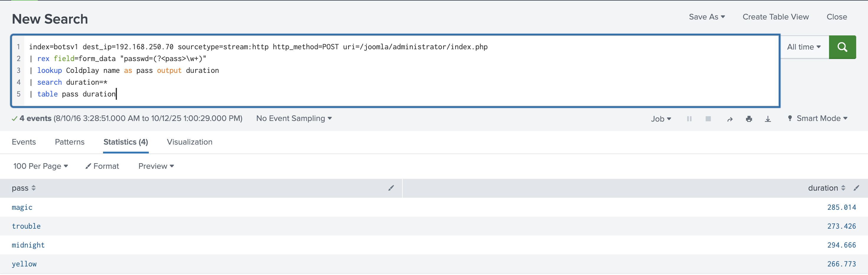The height and width of the screenshot is (275, 868).
Task: Open the No Event Sampling dropdown
Action: 294,119
